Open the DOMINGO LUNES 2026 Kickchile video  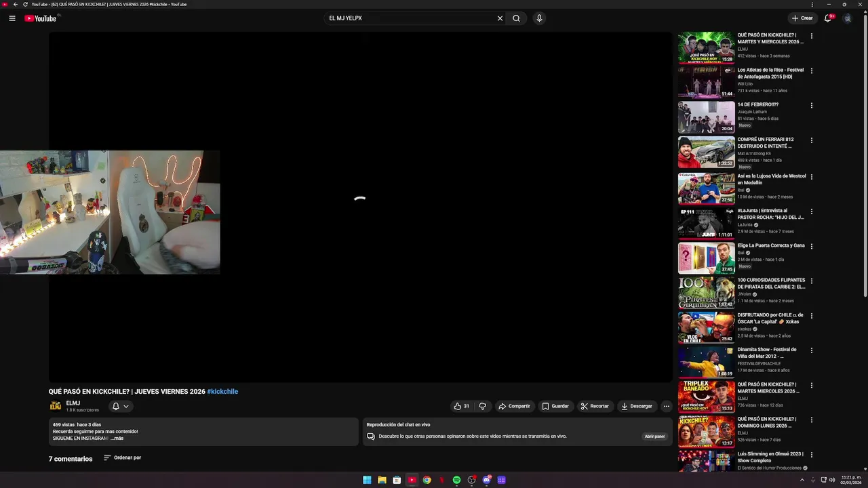pyautogui.click(x=766, y=422)
